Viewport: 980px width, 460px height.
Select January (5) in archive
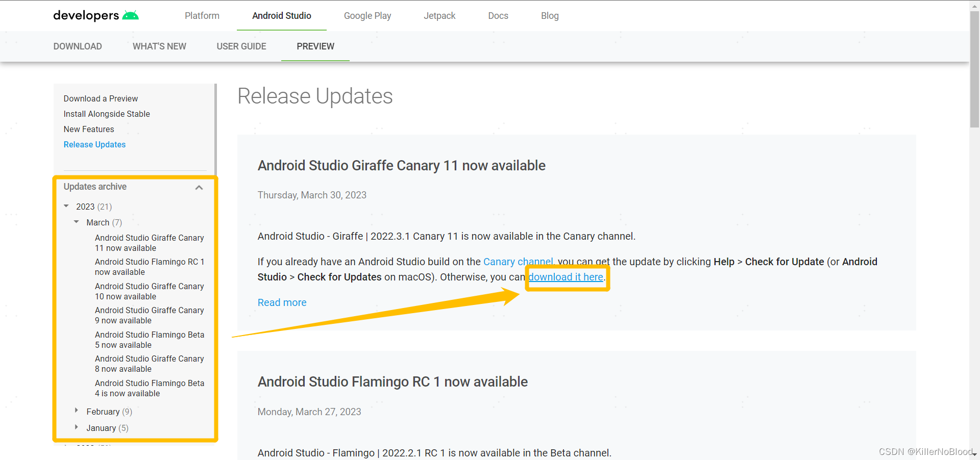point(107,428)
